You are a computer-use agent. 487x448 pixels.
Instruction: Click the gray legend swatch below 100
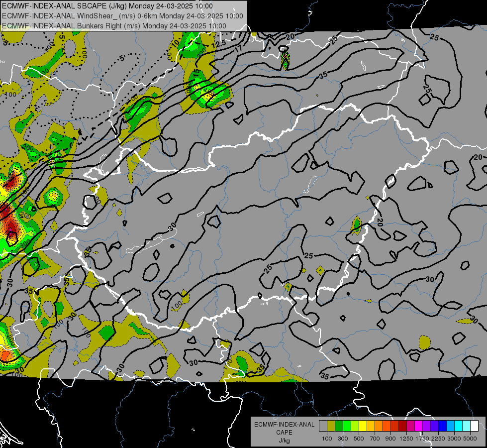tap(323, 426)
